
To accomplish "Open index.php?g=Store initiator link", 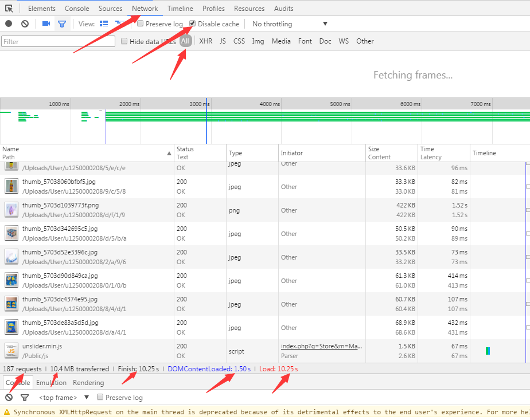I will [x=321, y=346].
